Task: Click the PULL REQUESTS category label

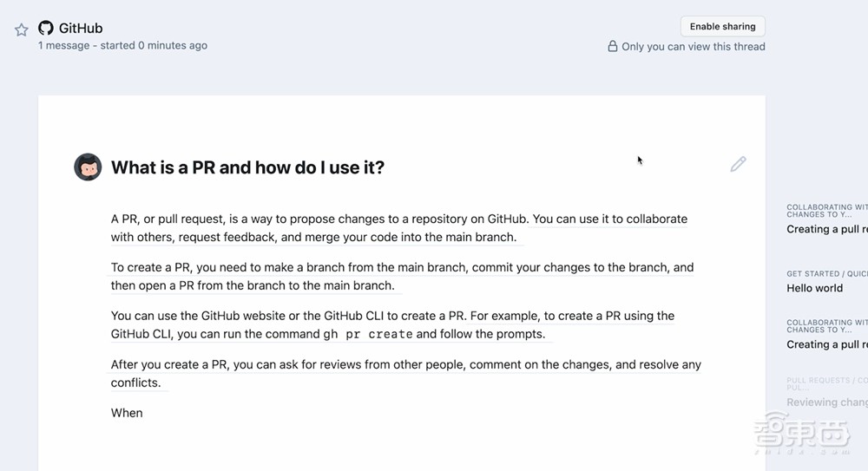Action: tap(826, 381)
